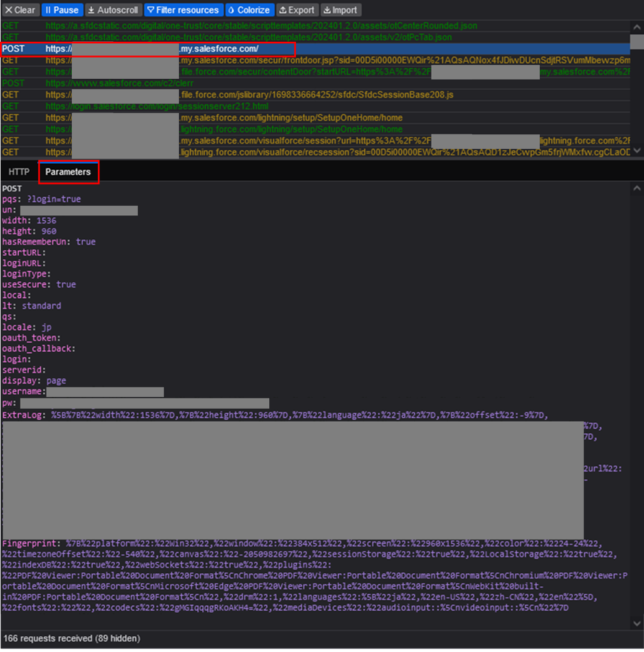Click the oauth_callback parameter line

(38, 349)
